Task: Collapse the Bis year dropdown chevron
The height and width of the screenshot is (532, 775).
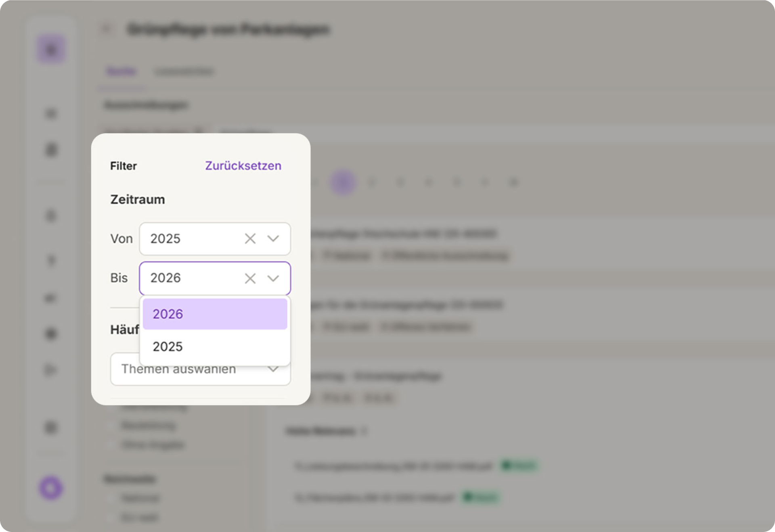Action: [x=273, y=278]
